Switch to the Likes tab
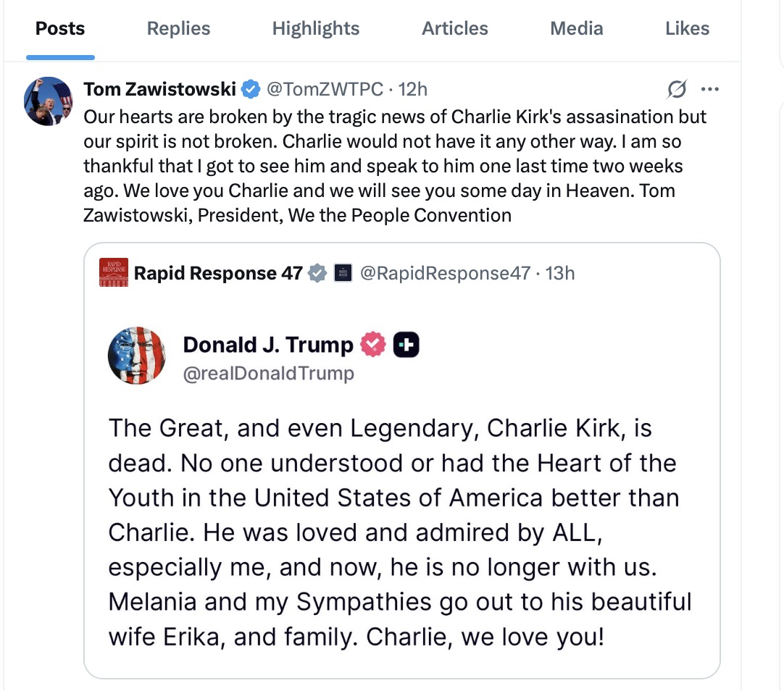 tap(687, 28)
